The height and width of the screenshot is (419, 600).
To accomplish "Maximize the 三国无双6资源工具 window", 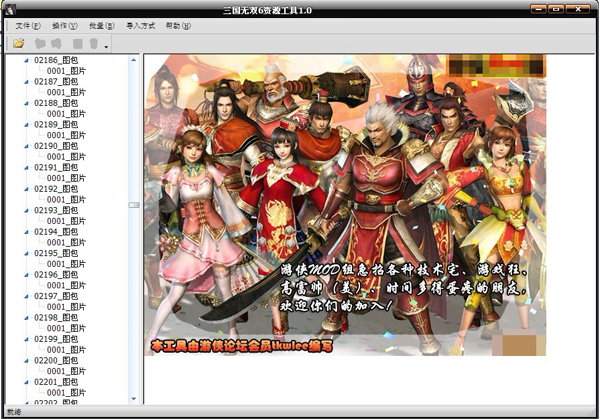I will pyautogui.click(x=556, y=8).
